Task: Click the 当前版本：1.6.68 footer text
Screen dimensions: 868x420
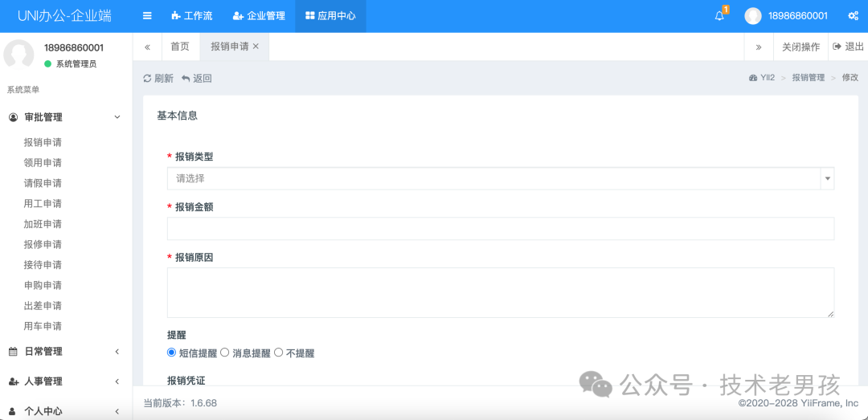Action: coord(181,403)
